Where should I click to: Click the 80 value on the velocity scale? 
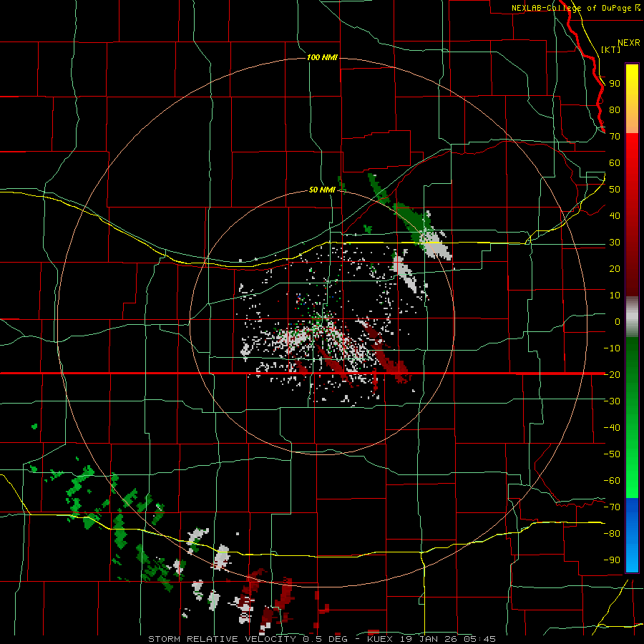pos(615,110)
